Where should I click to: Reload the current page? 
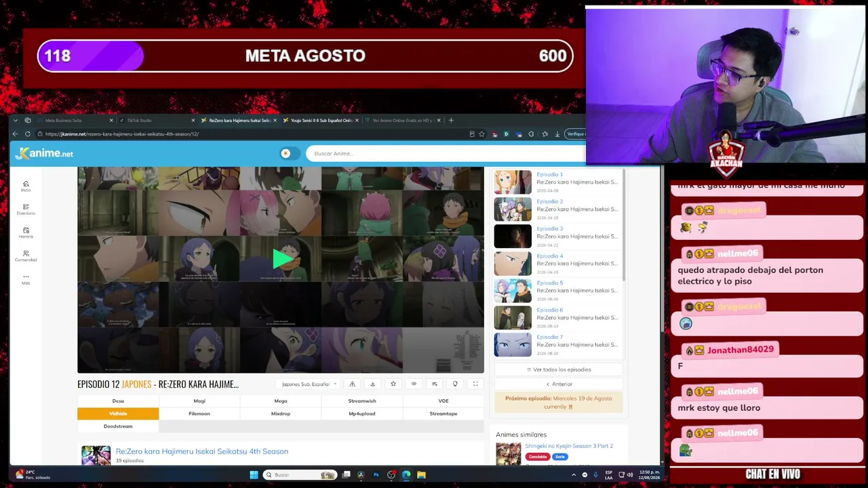(28, 134)
